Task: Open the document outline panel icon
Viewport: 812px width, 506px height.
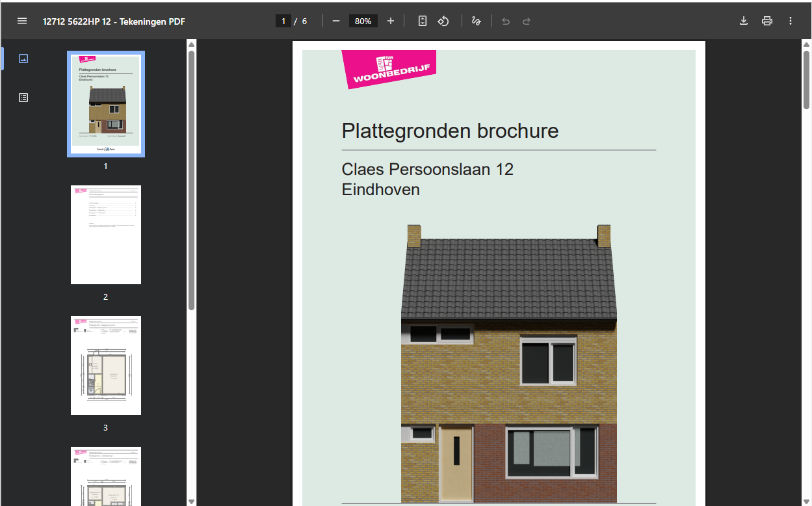Action: point(23,97)
